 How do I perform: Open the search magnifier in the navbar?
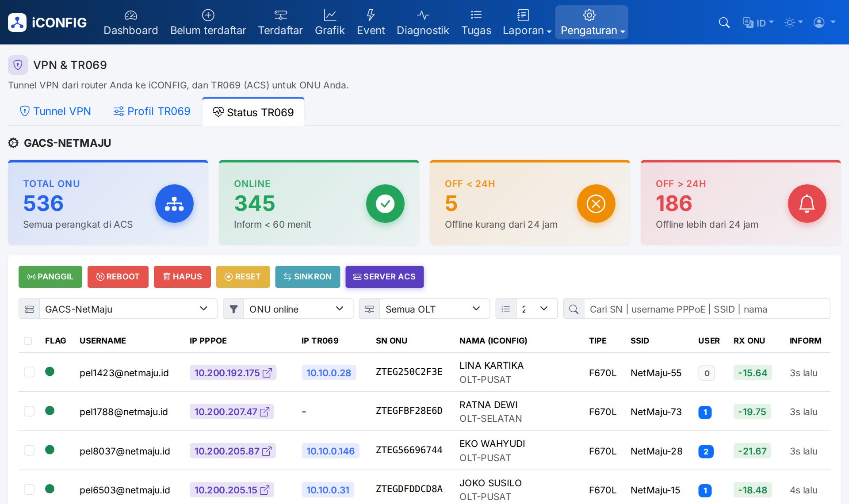click(x=724, y=23)
